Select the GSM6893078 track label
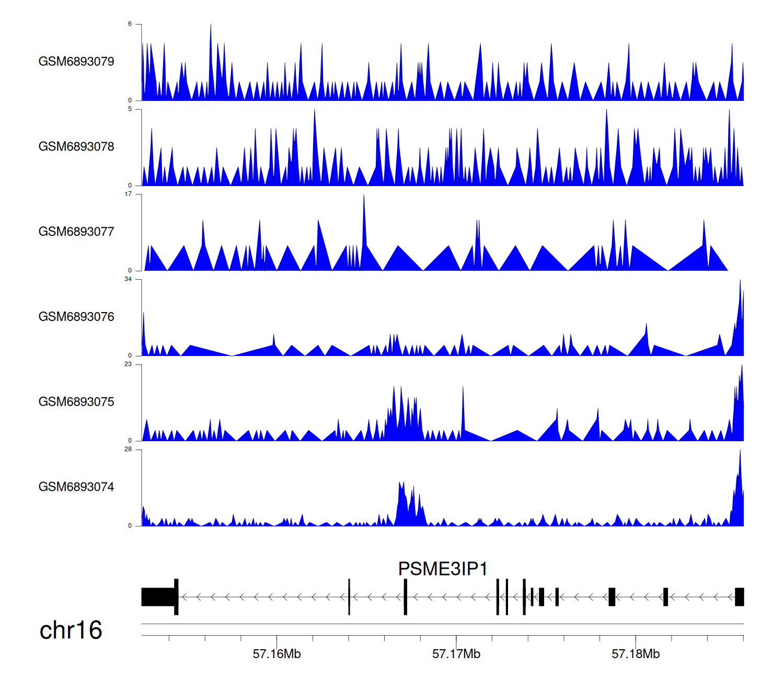The width and height of the screenshot is (784, 690). point(76,147)
